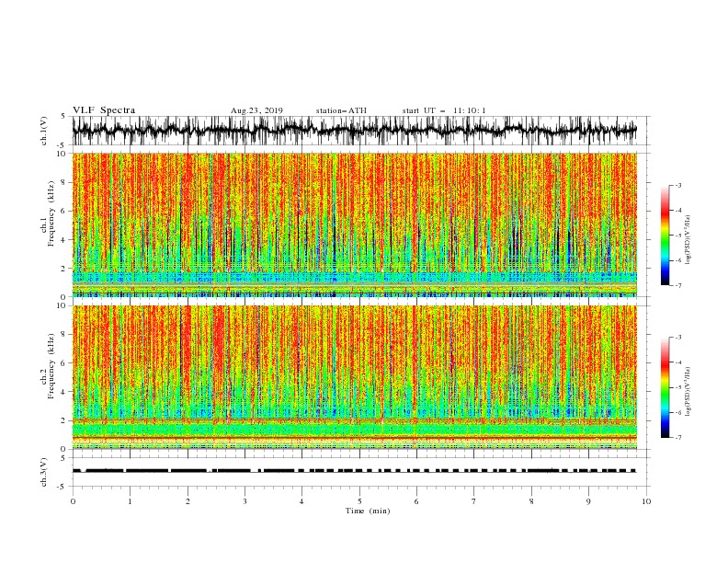Click the "-7" label on ch.2 colorbar
This screenshot has width=728, height=563.
tap(678, 437)
